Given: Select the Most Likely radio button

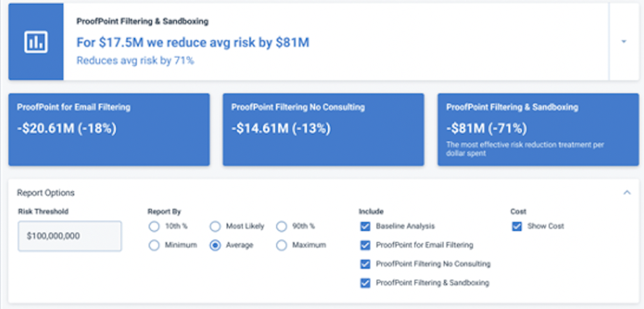Looking at the screenshot, I should pyautogui.click(x=215, y=227).
